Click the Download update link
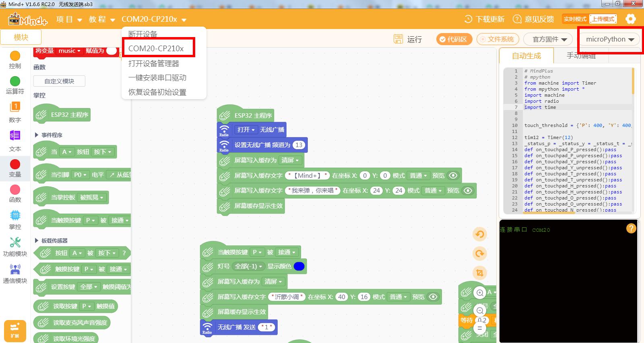Viewport: 644px width, 343px height. [485, 19]
